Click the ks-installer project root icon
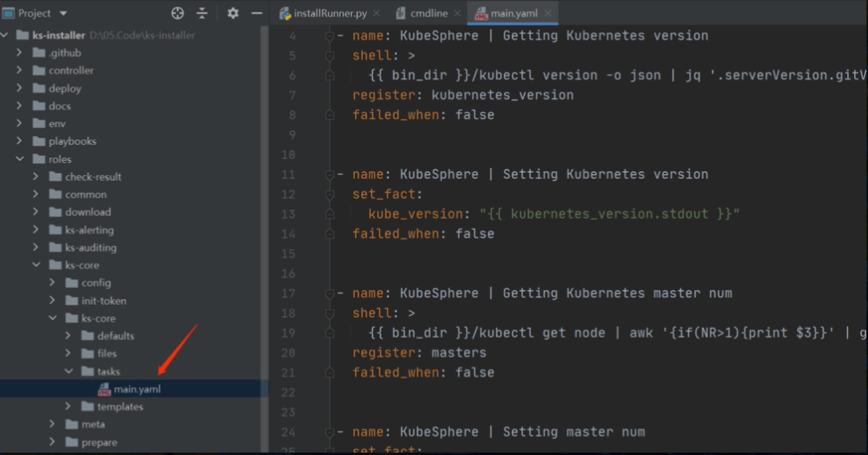Image resolution: width=868 pixels, height=455 pixels. pos(23,35)
